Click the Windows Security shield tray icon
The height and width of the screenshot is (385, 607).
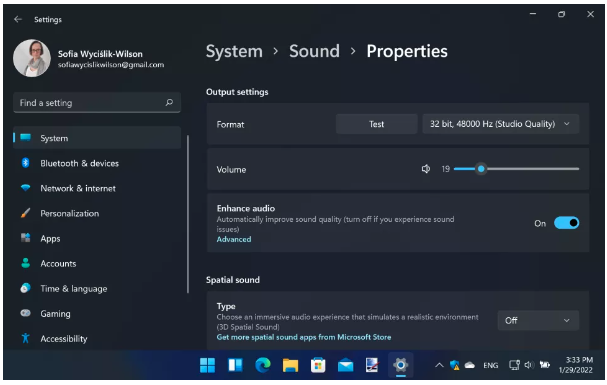[454, 365]
